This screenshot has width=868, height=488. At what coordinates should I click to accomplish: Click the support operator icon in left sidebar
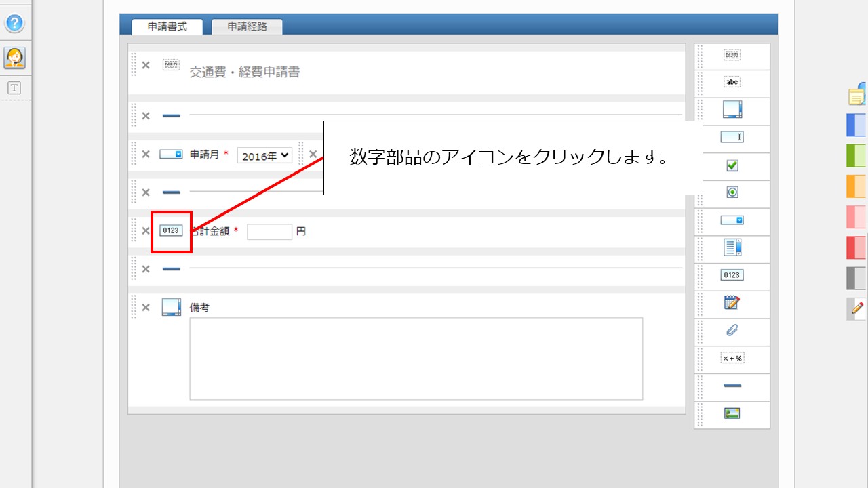[x=15, y=58]
